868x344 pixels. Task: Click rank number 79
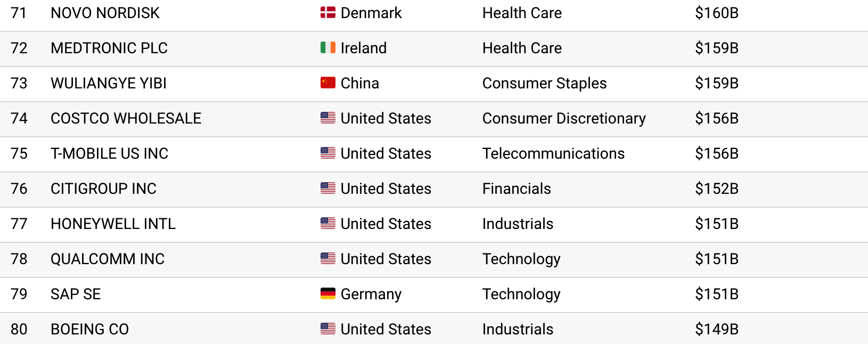19,294
